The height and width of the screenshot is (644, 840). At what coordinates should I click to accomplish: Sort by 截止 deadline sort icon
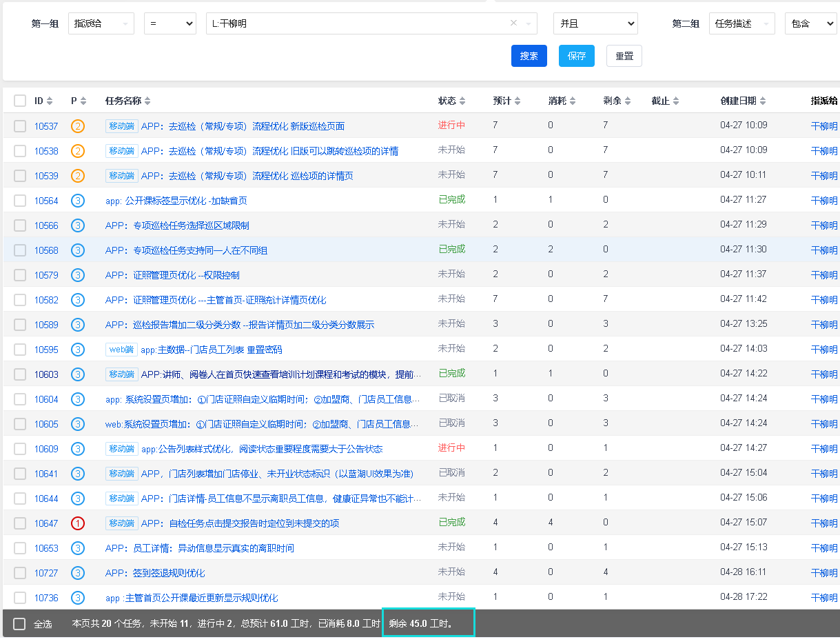676,101
